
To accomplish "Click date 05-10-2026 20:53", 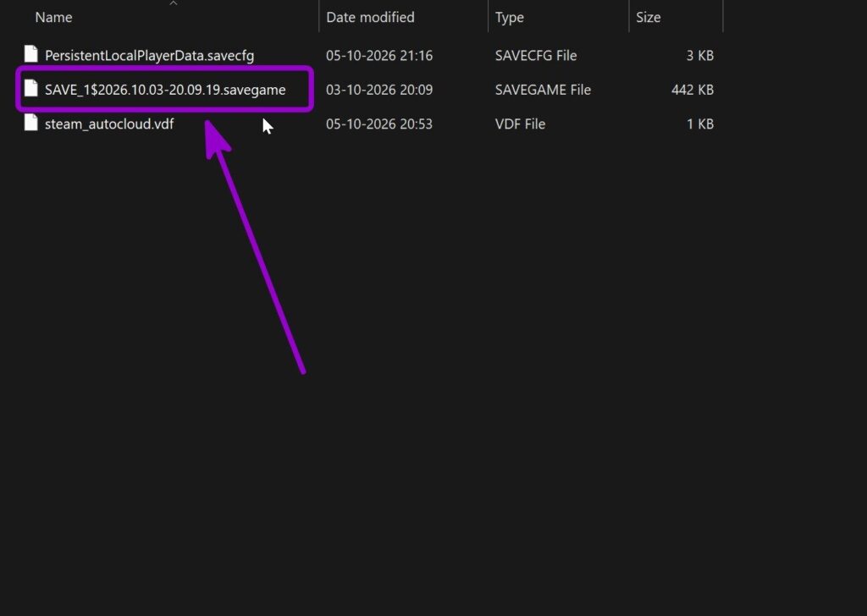I will tap(378, 124).
